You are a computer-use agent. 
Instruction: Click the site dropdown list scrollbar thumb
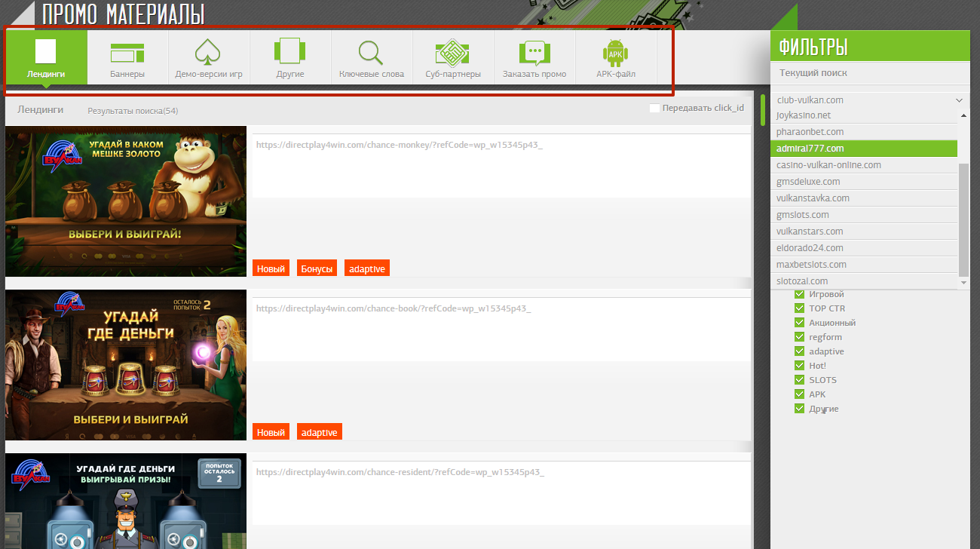coord(963,219)
